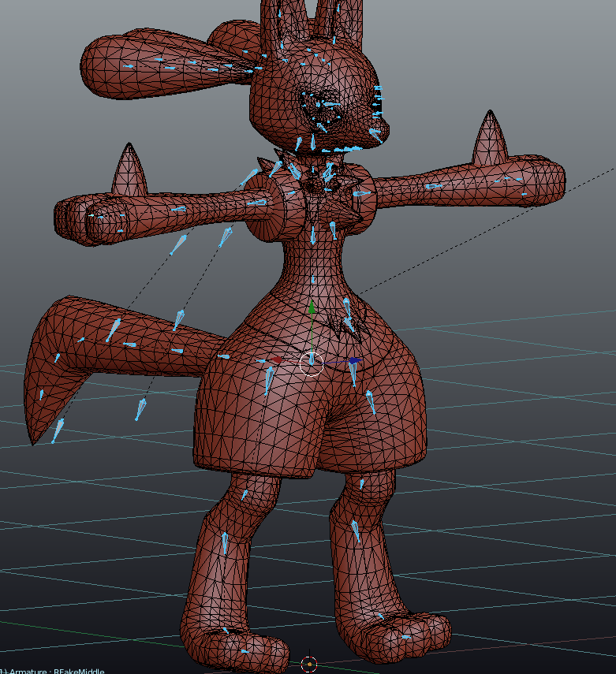Click the green Y-axis gizmo arrow

[312, 307]
